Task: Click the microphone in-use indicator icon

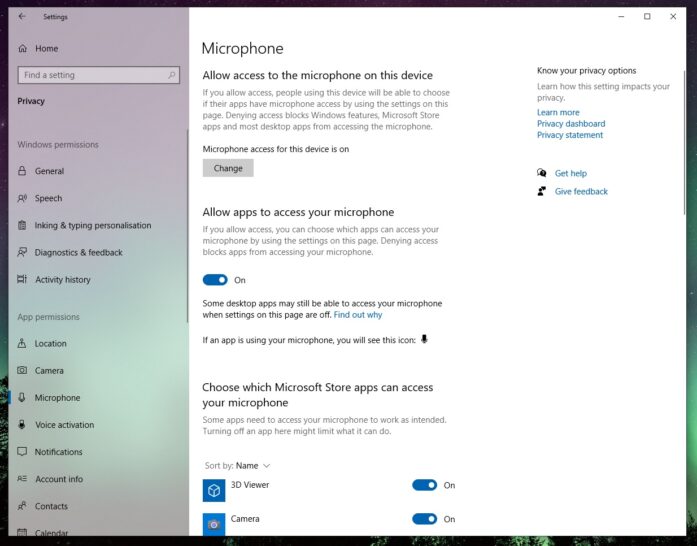Action: tap(424, 339)
